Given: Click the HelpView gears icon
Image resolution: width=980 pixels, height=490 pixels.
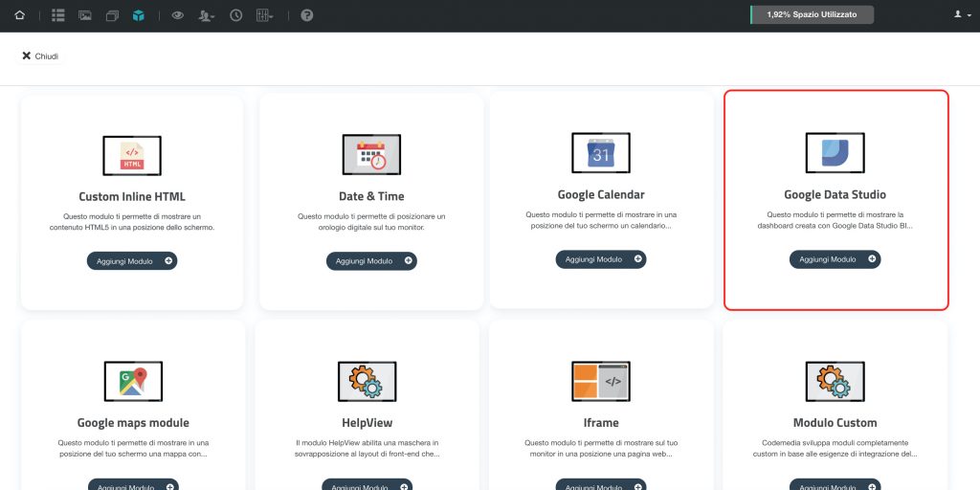Looking at the screenshot, I should 367,381.
